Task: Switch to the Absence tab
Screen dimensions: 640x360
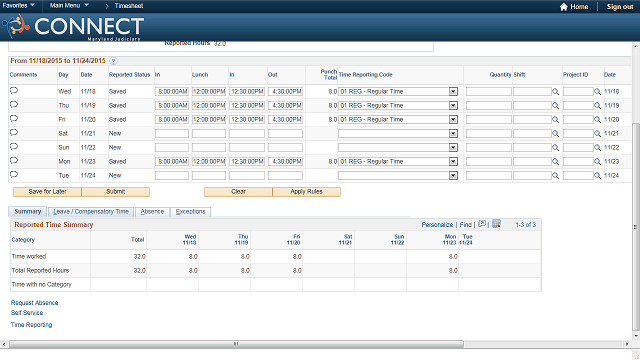Action: [152, 211]
